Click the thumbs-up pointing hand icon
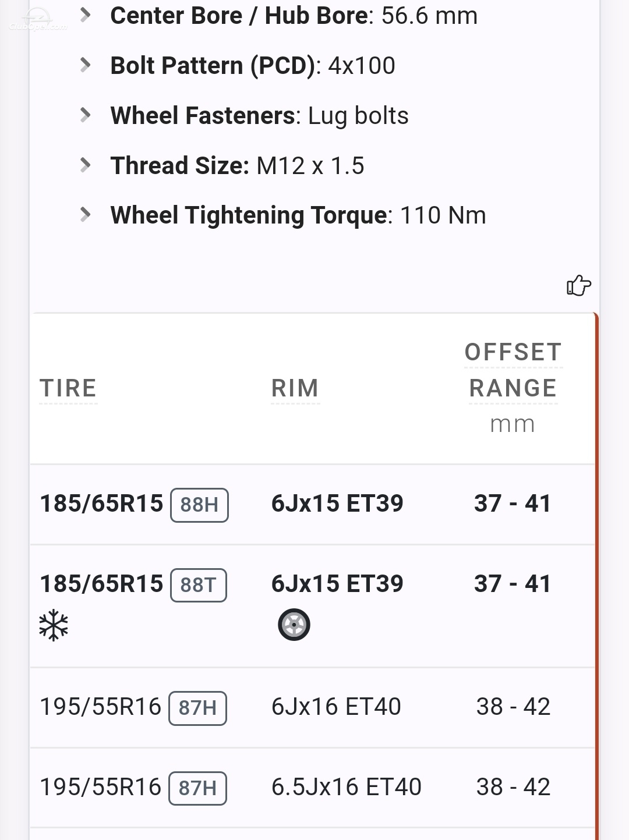This screenshot has width=629, height=840. [578, 285]
